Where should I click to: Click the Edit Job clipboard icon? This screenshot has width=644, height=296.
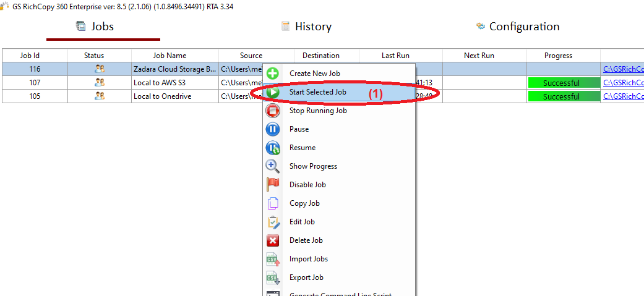(272, 222)
